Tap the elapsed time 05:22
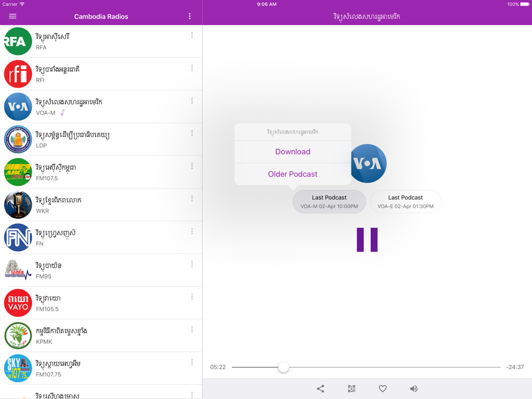 (x=218, y=367)
